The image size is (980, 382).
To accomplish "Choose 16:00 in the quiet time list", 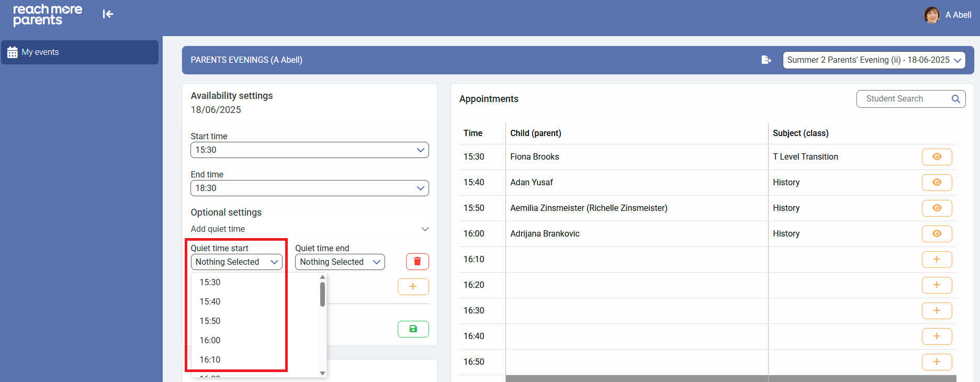I will click(x=210, y=341).
